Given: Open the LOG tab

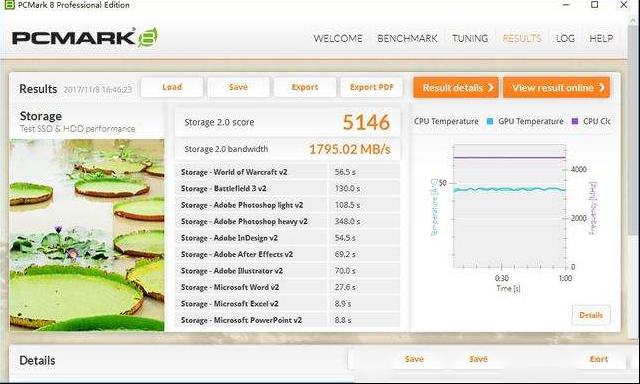Looking at the screenshot, I should coord(565,38).
